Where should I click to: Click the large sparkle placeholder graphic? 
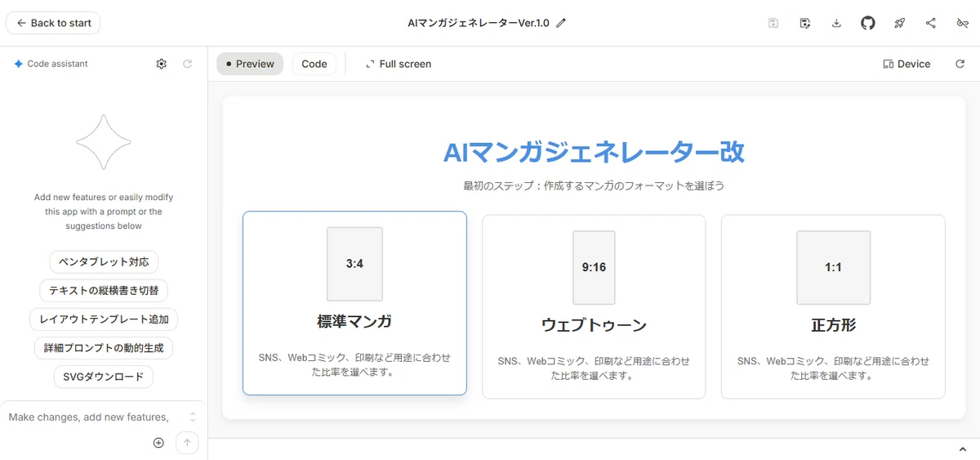click(104, 141)
